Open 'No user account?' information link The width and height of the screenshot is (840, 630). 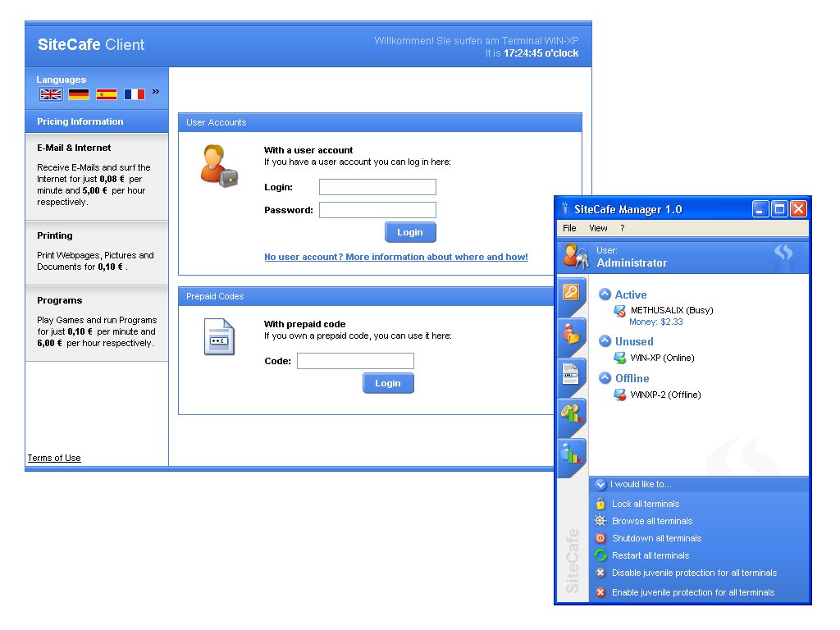pyautogui.click(x=396, y=257)
